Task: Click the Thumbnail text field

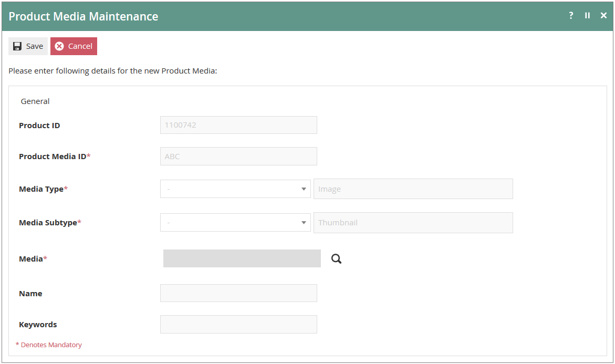Action: pos(413,222)
